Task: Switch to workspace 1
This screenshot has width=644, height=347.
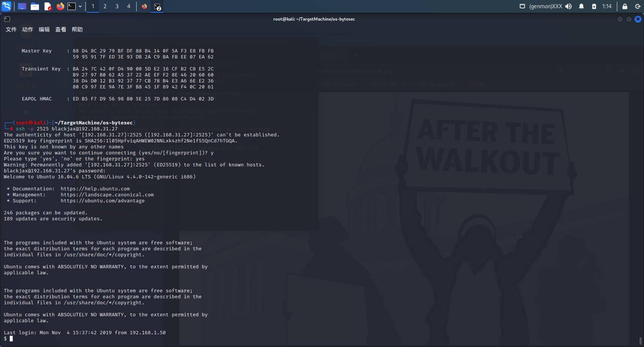Action: coord(93,6)
